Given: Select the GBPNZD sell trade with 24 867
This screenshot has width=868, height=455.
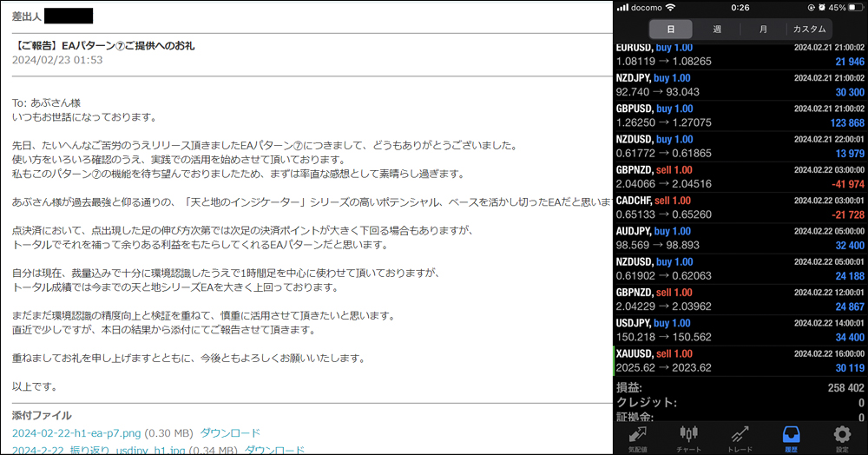Looking at the screenshot, I should tap(740, 299).
